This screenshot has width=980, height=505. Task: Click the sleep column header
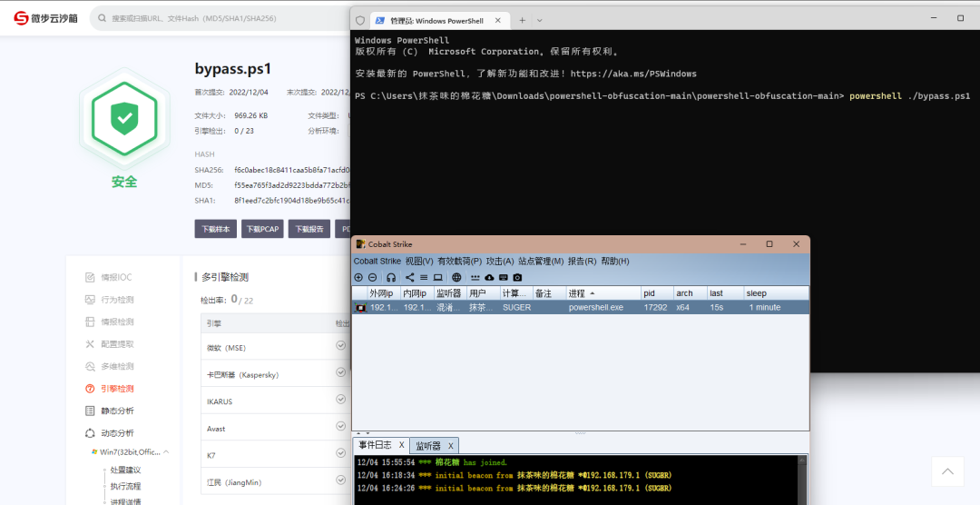pos(776,292)
